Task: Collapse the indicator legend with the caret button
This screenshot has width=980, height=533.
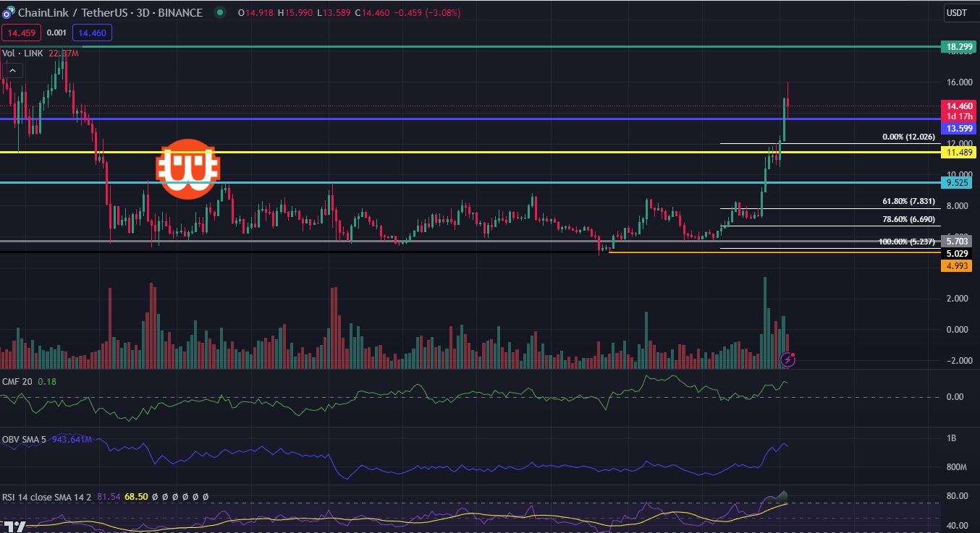Action: (x=14, y=70)
